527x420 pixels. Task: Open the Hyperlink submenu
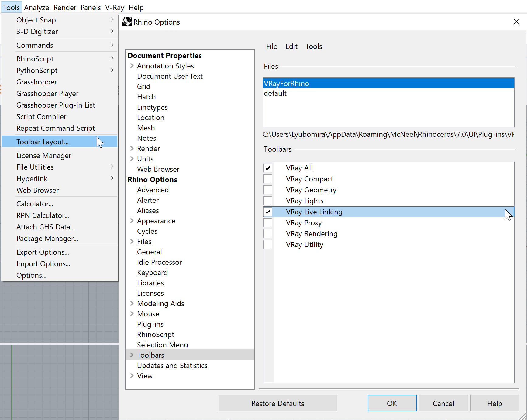60,179
